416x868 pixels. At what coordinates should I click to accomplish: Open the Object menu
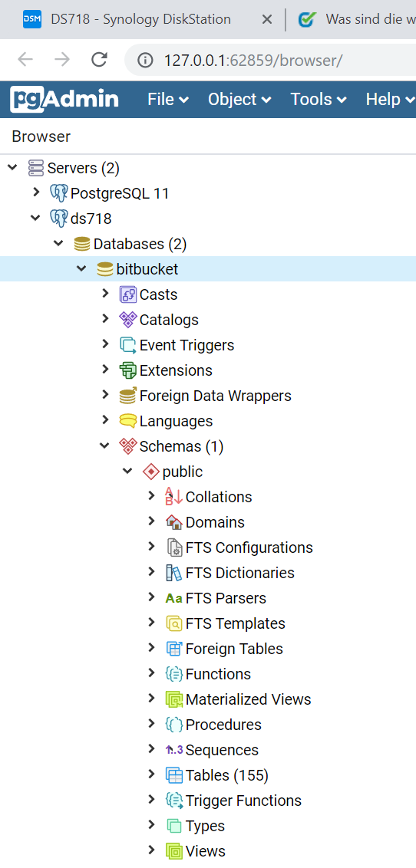(x=239, y=99)
